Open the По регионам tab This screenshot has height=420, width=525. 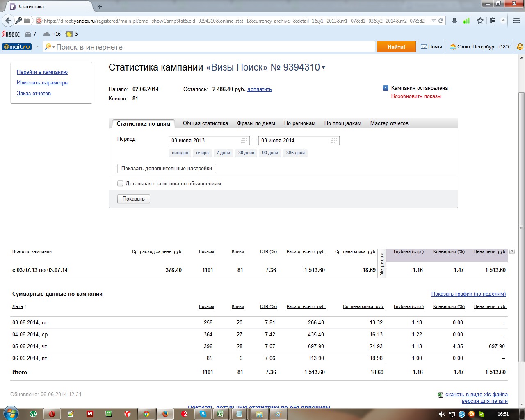(300, 123)
